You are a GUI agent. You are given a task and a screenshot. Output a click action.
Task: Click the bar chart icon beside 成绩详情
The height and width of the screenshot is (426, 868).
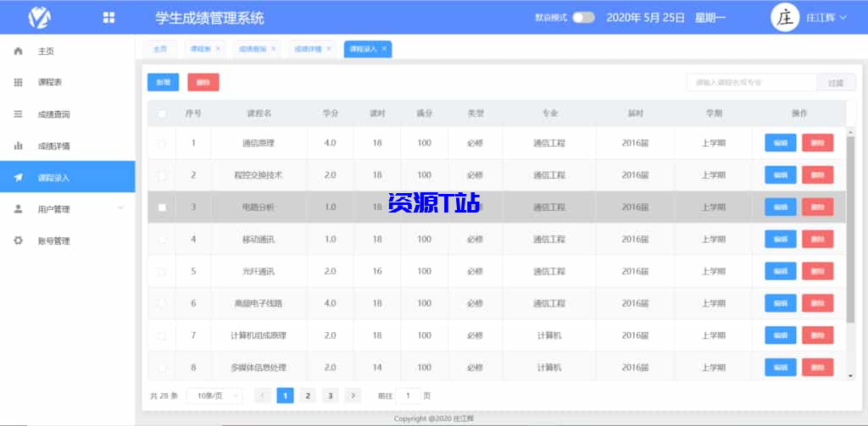pos(18,146)
